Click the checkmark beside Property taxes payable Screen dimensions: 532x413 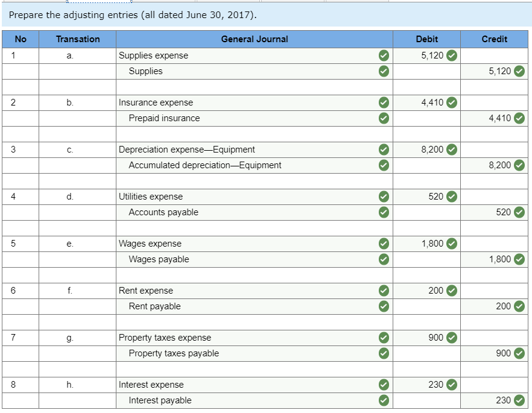(383, 353)
